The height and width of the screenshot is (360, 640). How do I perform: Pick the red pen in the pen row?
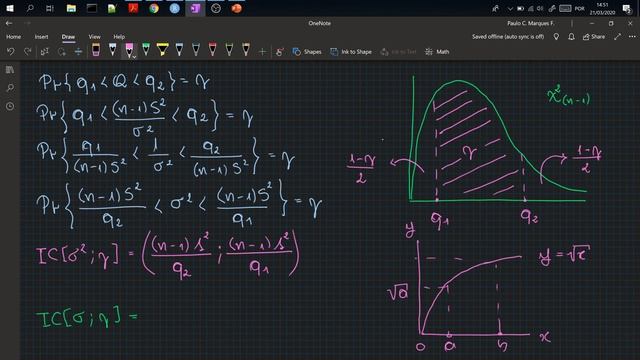point(212,50)
